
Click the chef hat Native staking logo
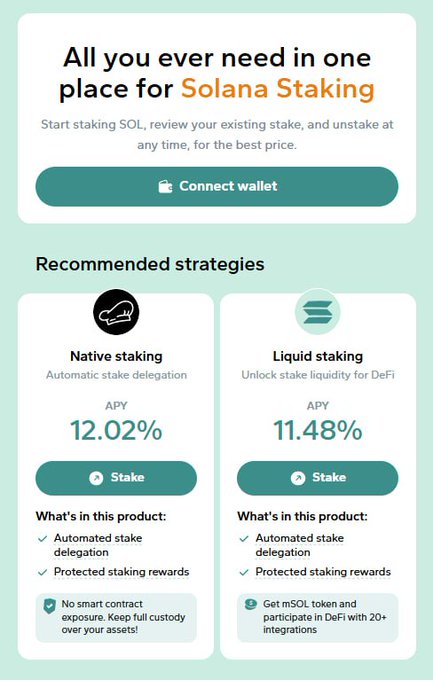116,312
